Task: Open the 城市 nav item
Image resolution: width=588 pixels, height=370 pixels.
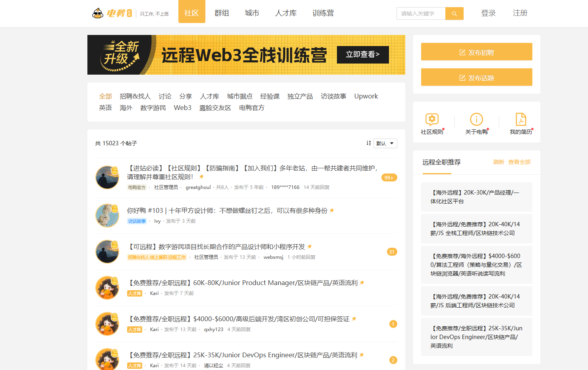Action: [252, 13]
